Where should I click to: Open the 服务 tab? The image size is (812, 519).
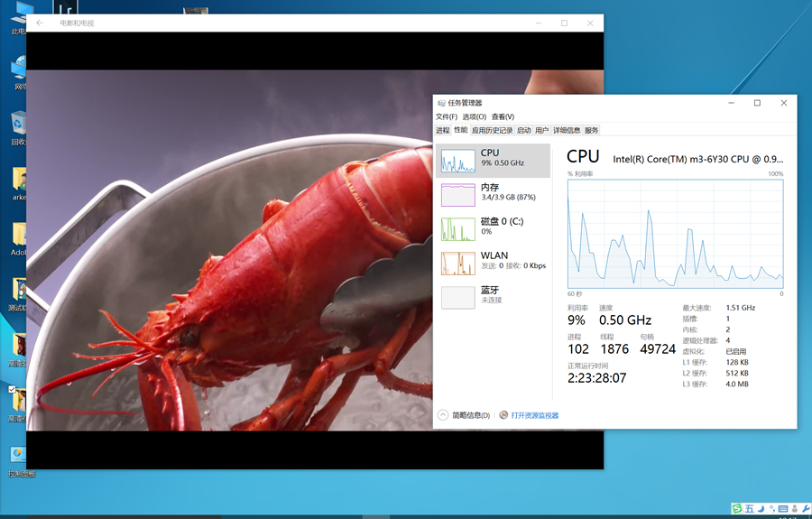592,130
